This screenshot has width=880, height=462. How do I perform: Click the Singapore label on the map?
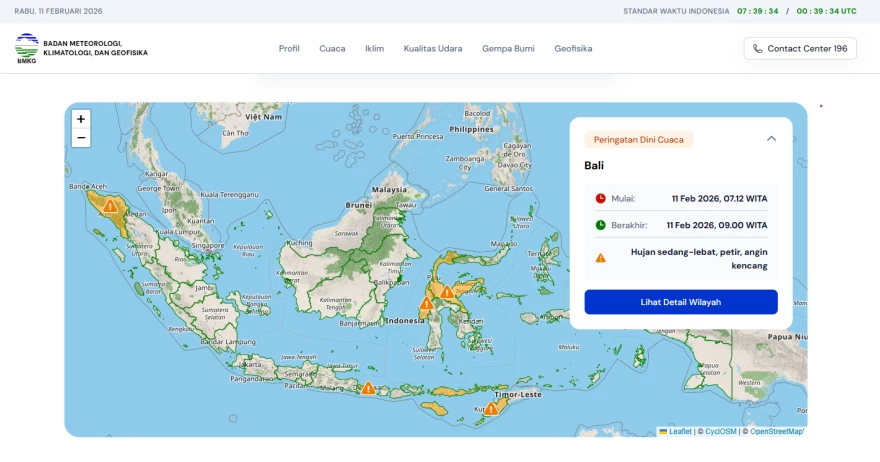coord(208,245)
